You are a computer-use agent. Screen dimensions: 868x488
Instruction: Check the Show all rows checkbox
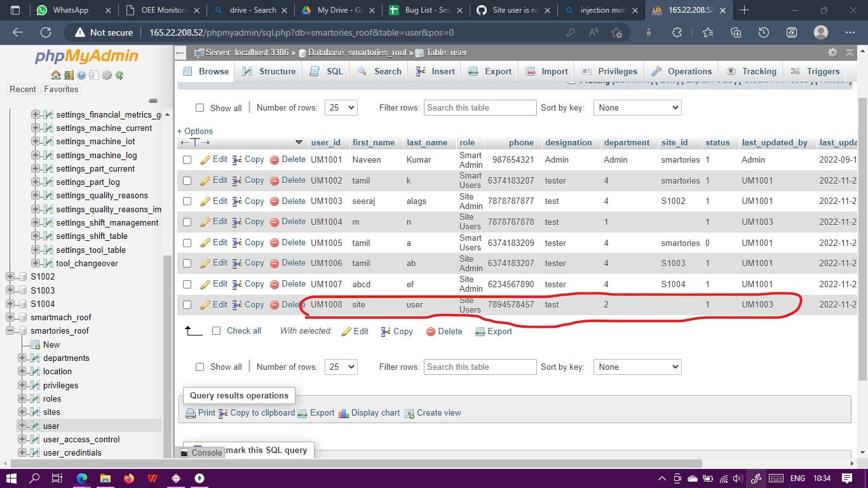[200, 108]
